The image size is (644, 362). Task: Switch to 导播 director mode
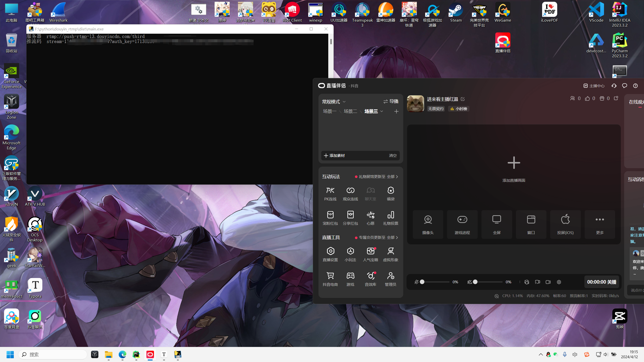tap(391, 101)
